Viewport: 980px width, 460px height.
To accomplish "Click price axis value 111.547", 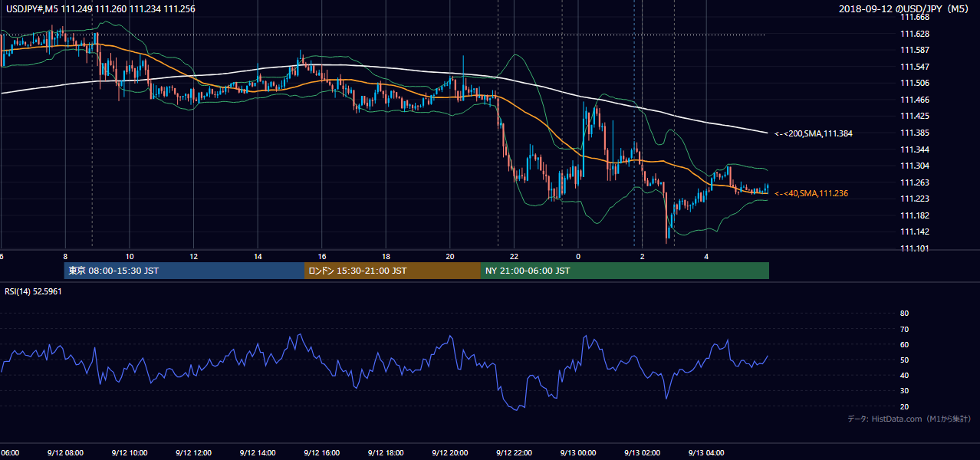I will click(x=915, y=67).
